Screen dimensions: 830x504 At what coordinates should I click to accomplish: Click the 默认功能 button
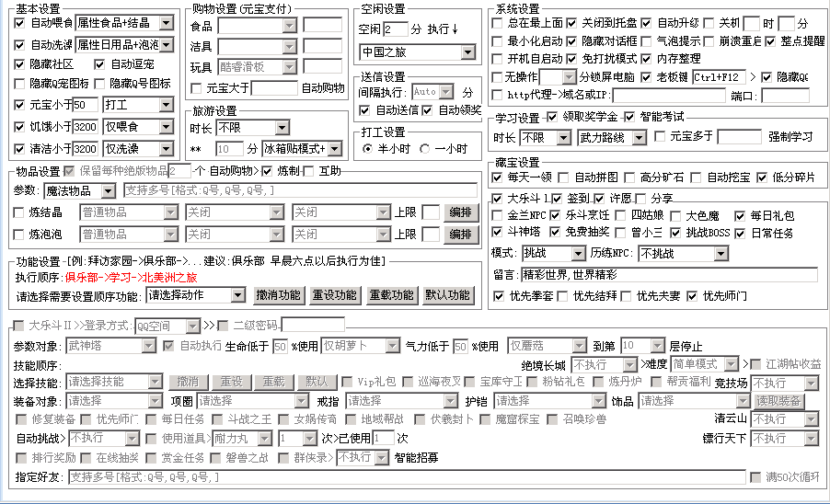[x=448, y=295]
